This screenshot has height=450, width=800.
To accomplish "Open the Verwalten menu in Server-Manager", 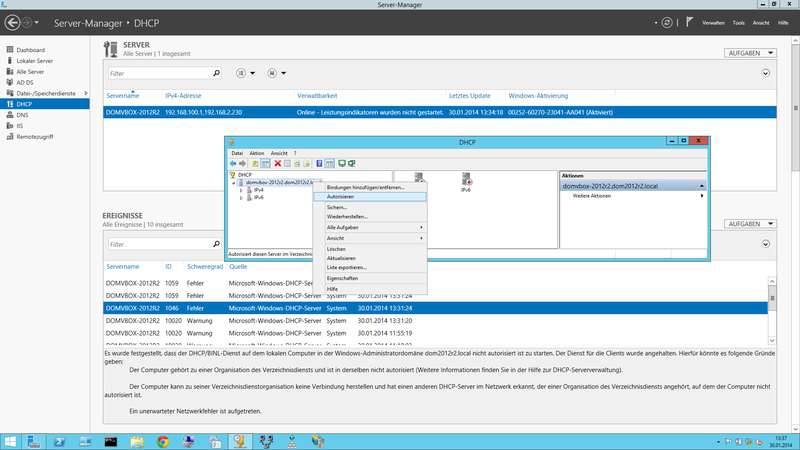I will (713, 21).
